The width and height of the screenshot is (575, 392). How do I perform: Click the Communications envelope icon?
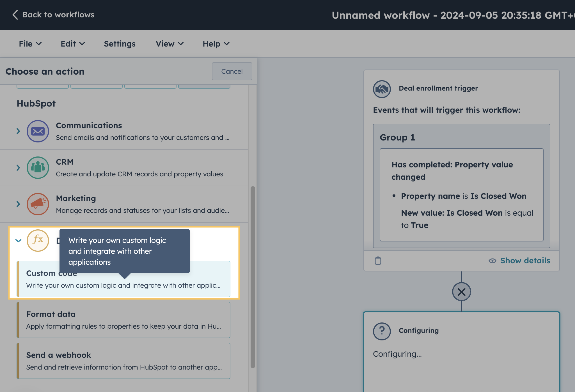tap(38, 131)
